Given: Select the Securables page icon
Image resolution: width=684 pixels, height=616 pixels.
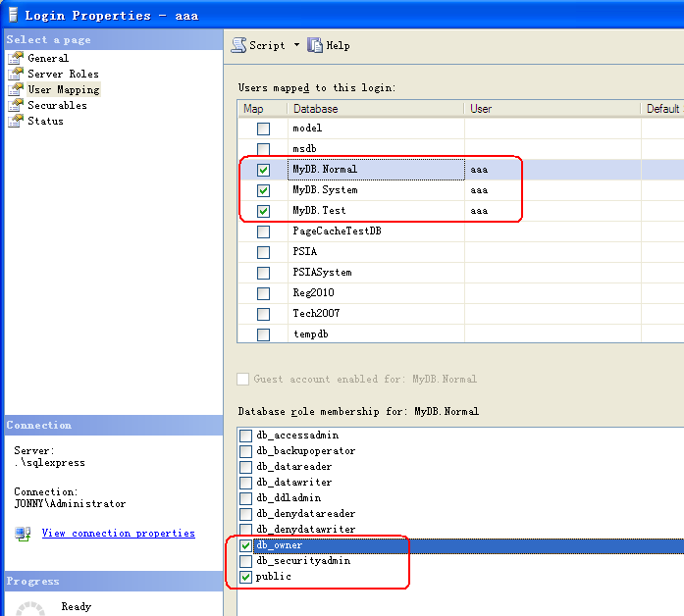Looking at the screenshot, I should 15,105.
